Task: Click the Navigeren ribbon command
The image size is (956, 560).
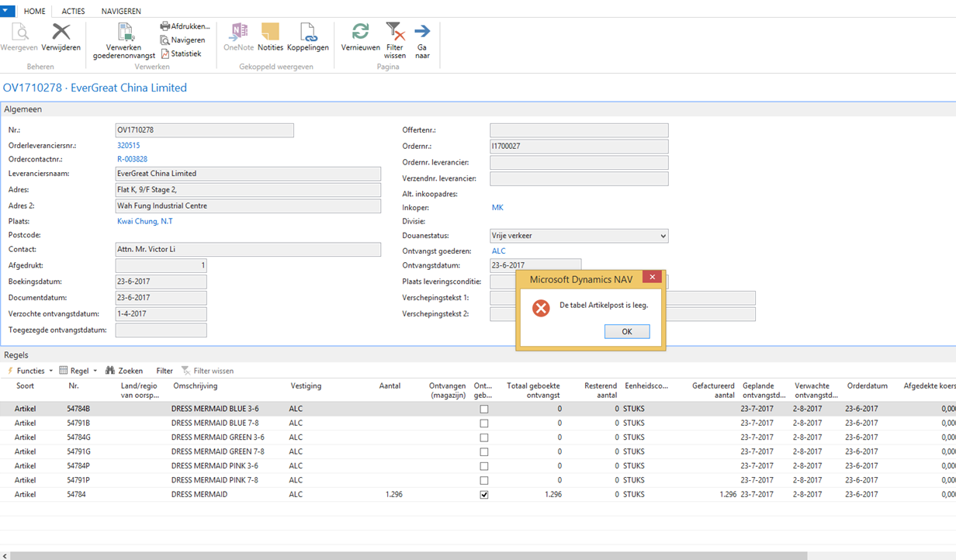Action: [183, 40]
